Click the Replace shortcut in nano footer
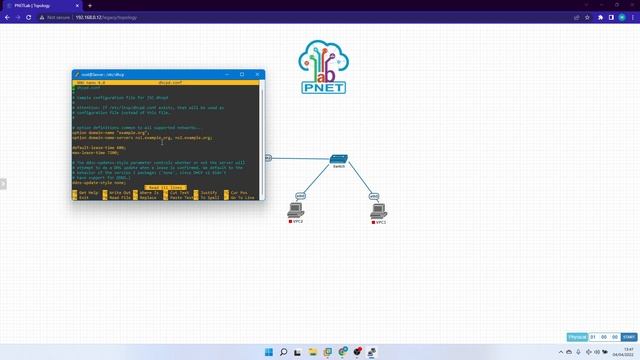Image resolution: width=640 pixels, height=360 pixels. click(145, 198)
